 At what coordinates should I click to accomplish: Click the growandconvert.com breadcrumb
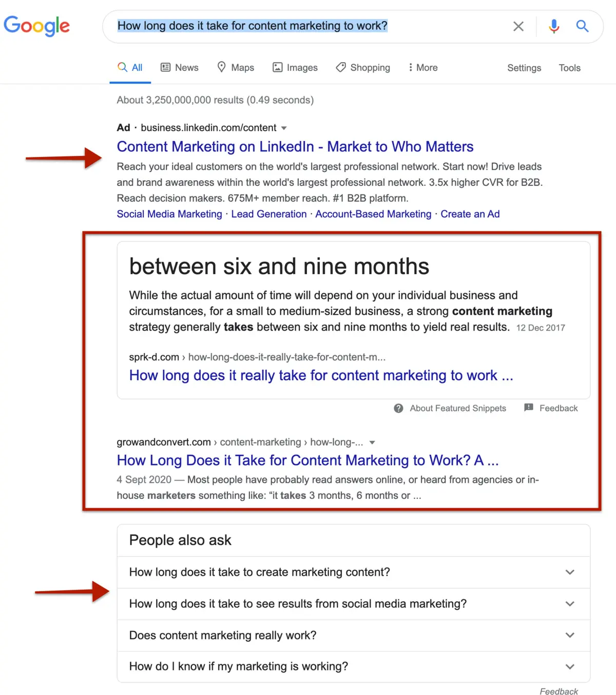tap(240, 442)
